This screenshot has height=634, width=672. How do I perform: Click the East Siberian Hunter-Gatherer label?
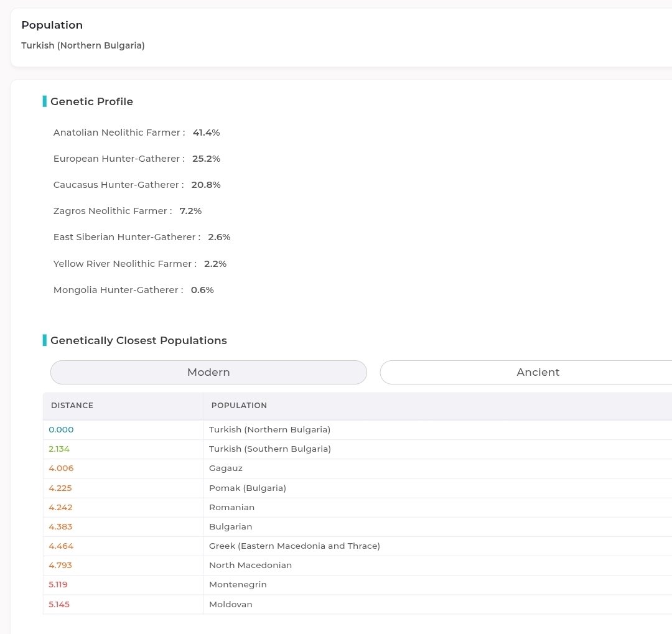click(127, 237)
